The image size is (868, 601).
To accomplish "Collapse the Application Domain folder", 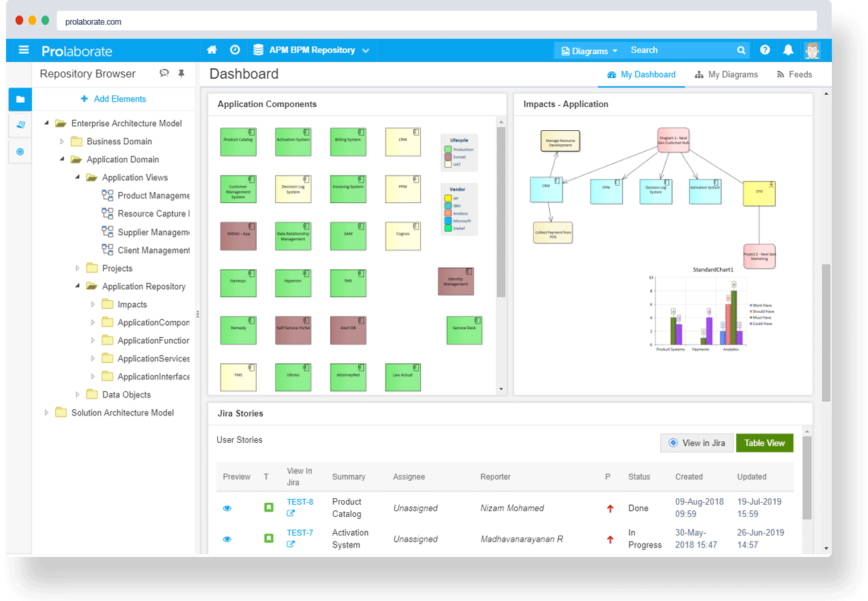I will click(x=61, y=160).
